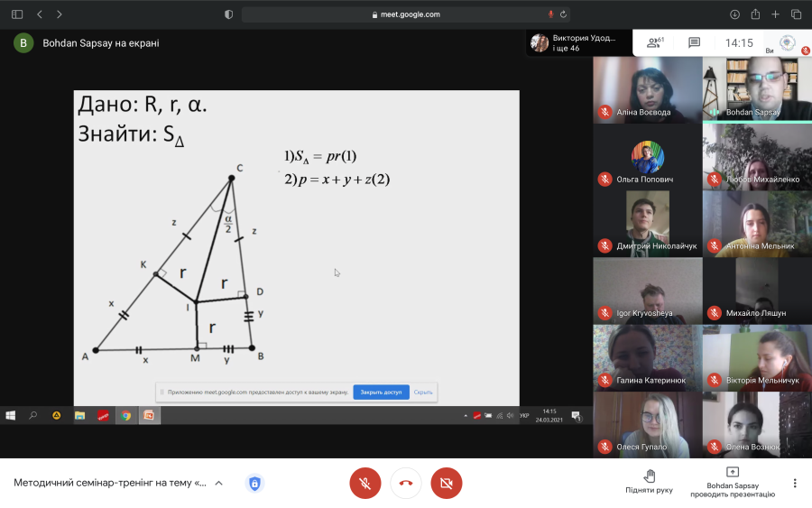Select Любов Михайленко video tile
The height and width of the screenshot is (508, 812).
757,156
